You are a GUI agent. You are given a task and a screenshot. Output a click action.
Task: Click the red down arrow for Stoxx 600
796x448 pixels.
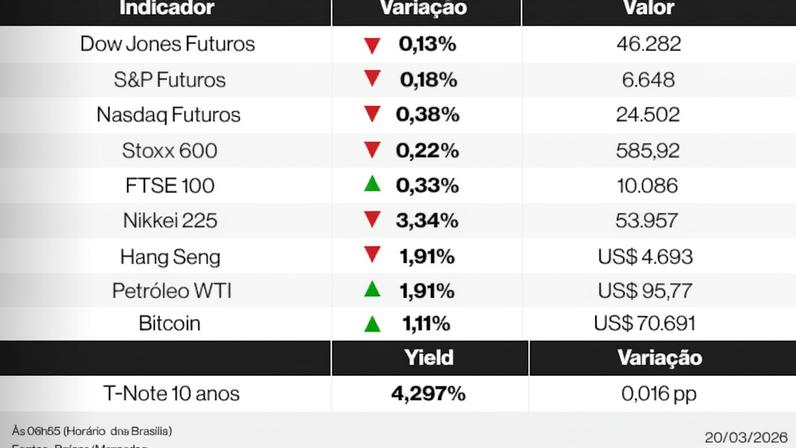tap(372, 150)
